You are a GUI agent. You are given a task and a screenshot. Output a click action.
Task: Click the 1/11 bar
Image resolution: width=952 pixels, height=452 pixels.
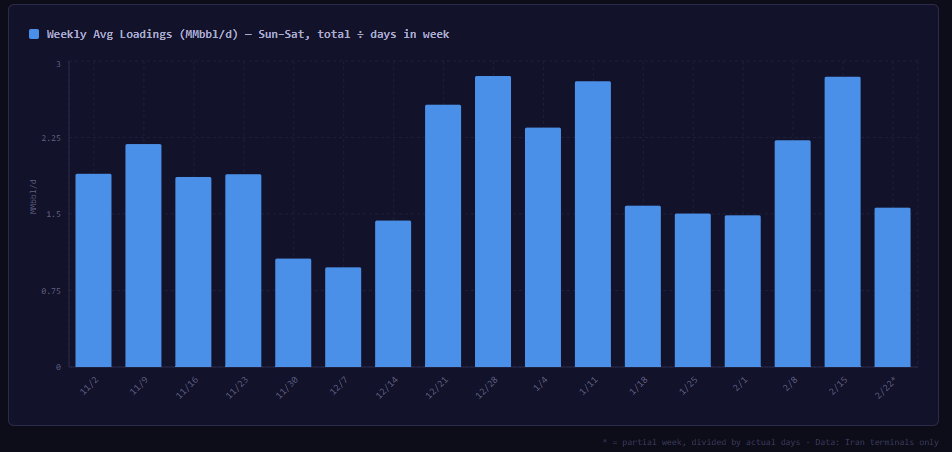click(593, 224)
